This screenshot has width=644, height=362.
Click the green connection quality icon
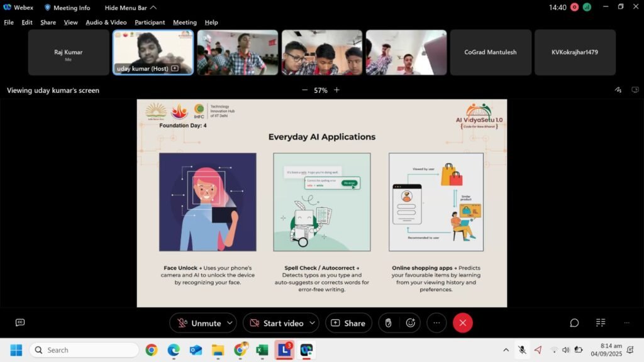point(587,8)
